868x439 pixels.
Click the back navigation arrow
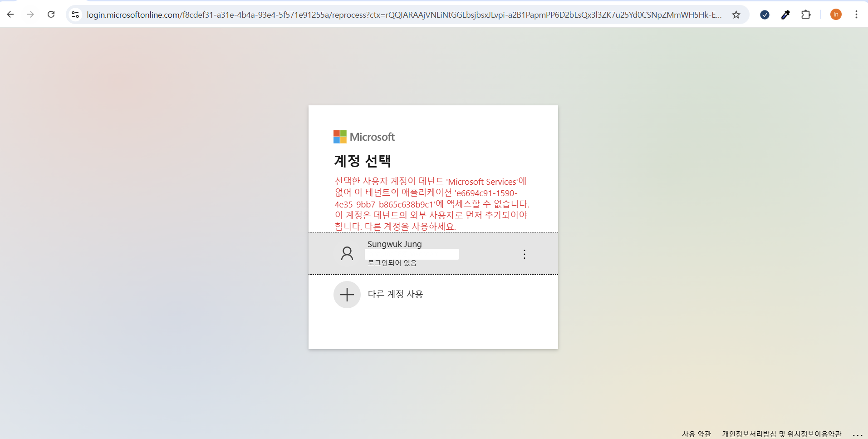[x=10, y=15]
